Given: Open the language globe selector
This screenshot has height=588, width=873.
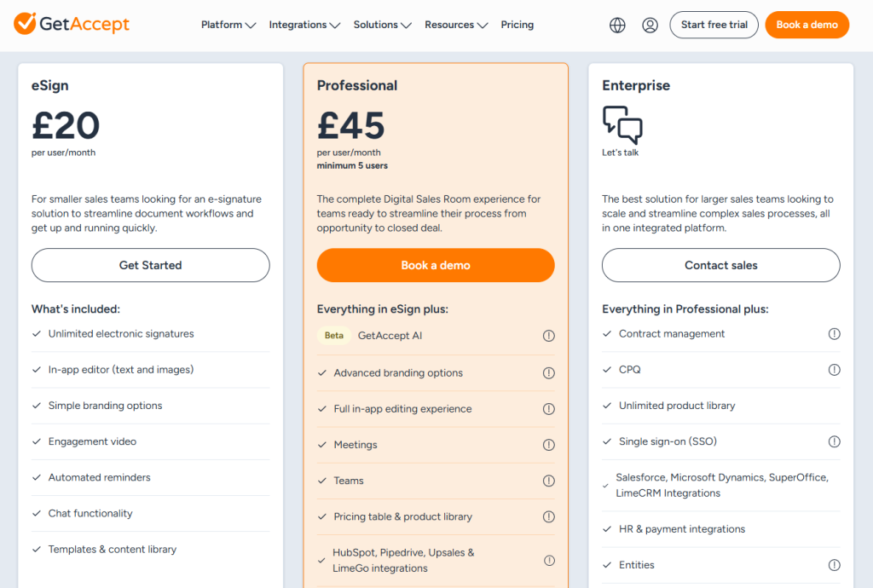Looking at the screenshot, I should tap(618, 25).
